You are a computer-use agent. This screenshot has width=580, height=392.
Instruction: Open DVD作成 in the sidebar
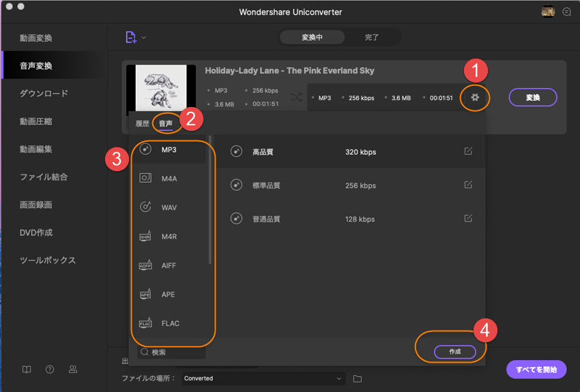[36, 232]
